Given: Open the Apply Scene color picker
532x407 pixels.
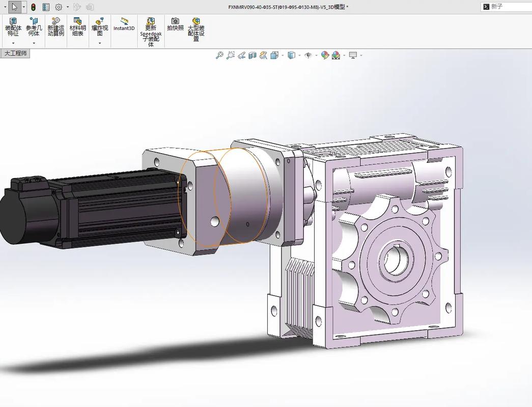Looking at the screenshot, I should (336, 55).
